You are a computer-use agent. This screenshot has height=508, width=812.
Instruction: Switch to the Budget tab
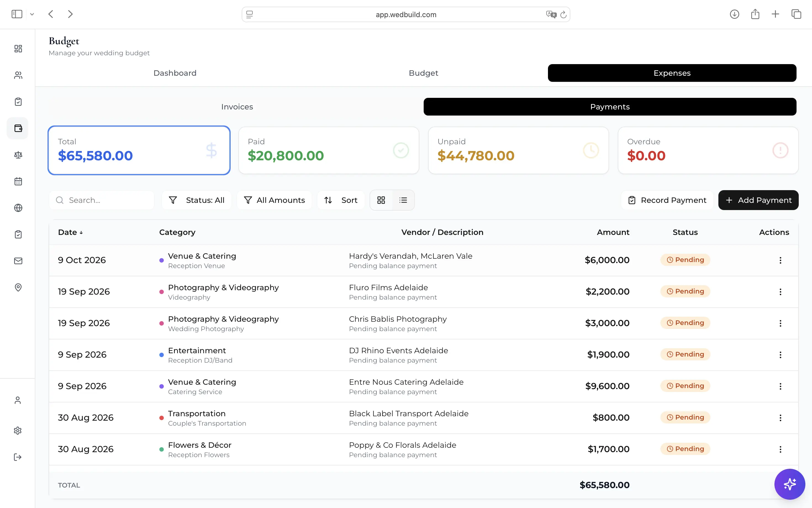point(423,73)
